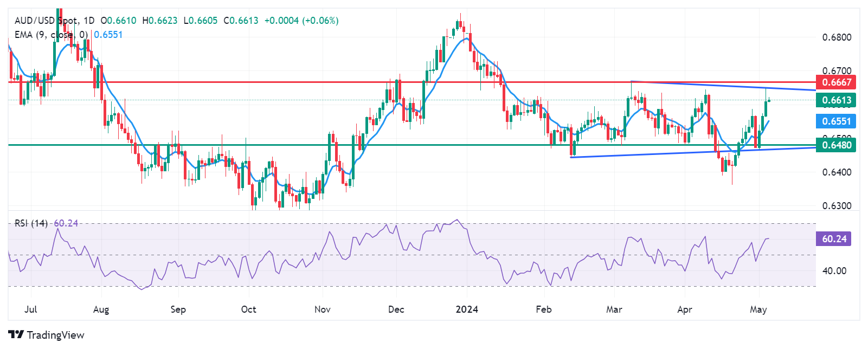Click the Mar label on time axis
This screenshot has width=868, height=349.
tap(614, 309)
